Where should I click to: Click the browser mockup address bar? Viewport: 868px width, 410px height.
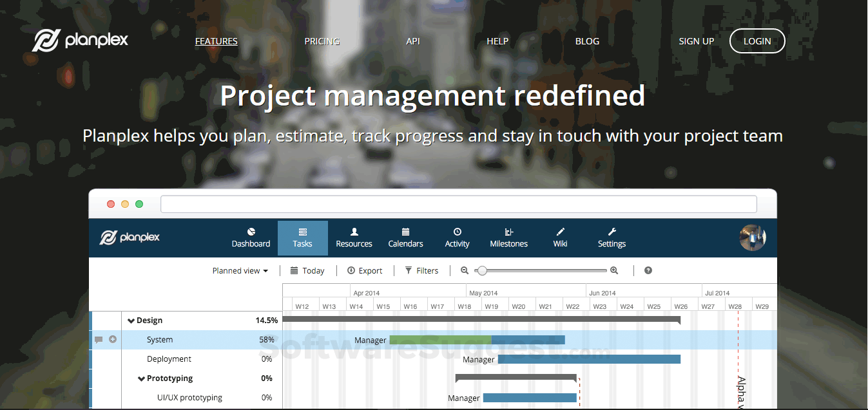pos(459,204)
